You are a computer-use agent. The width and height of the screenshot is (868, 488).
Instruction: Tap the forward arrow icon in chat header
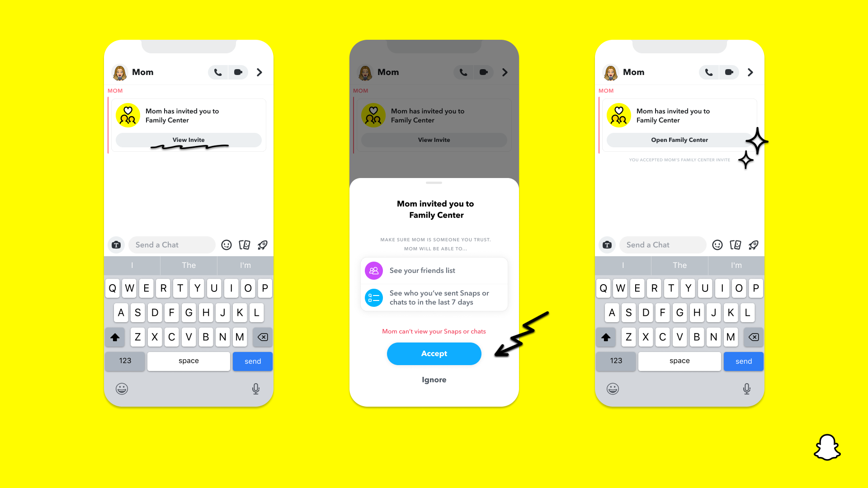(x=260, y=72)
